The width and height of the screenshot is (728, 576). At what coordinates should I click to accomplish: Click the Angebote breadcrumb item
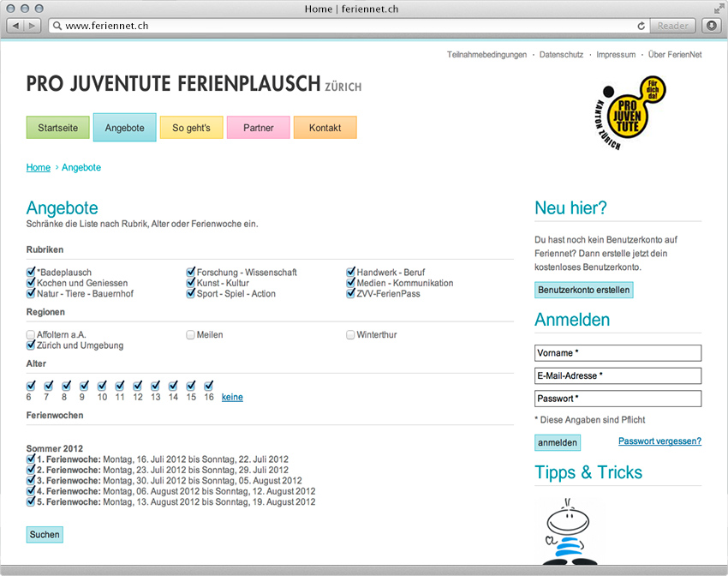[x=81, y=168]
